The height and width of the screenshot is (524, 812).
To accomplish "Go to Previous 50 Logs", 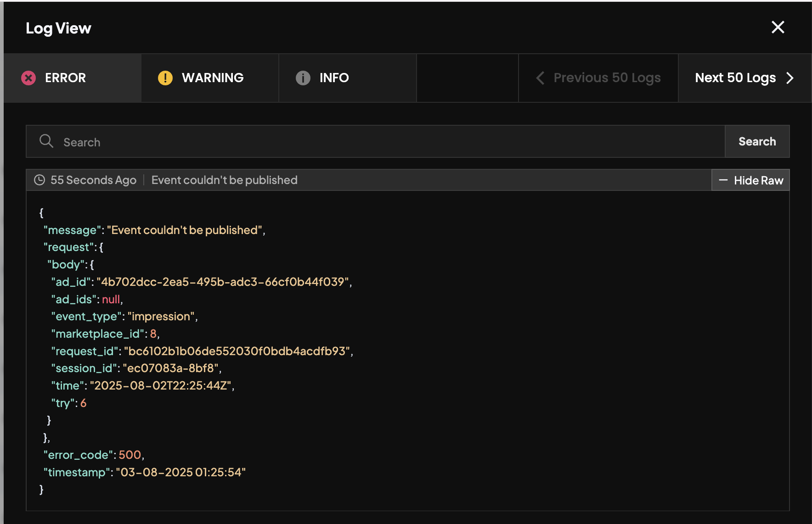I will click(607, 78).
